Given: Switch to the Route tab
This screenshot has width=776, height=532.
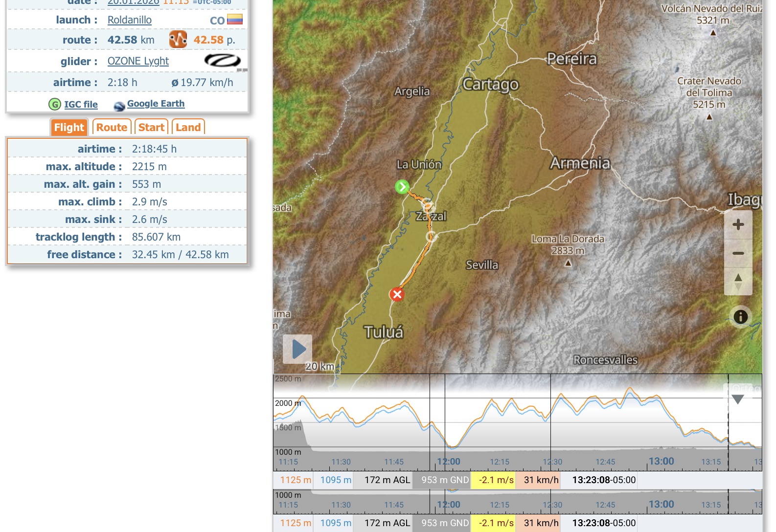Looking at the screenshot, I should [112, 127].
